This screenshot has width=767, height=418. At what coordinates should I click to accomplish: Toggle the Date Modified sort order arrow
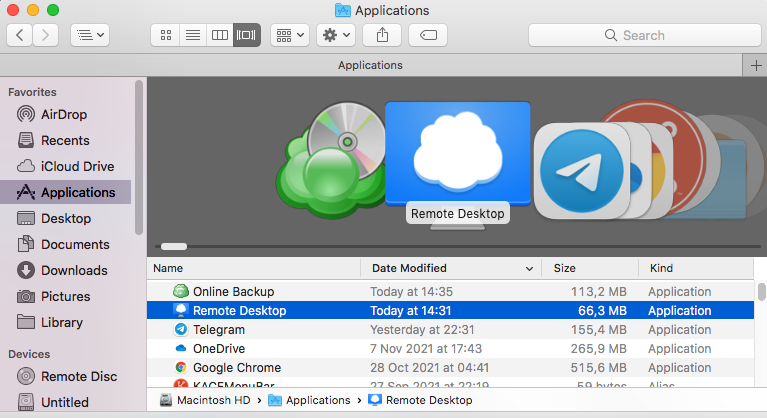click(x=529, y=268)
